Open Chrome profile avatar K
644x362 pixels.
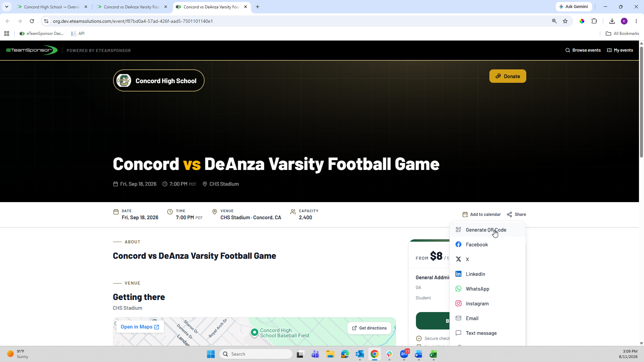pyautogui.click(x=624, y=21)
